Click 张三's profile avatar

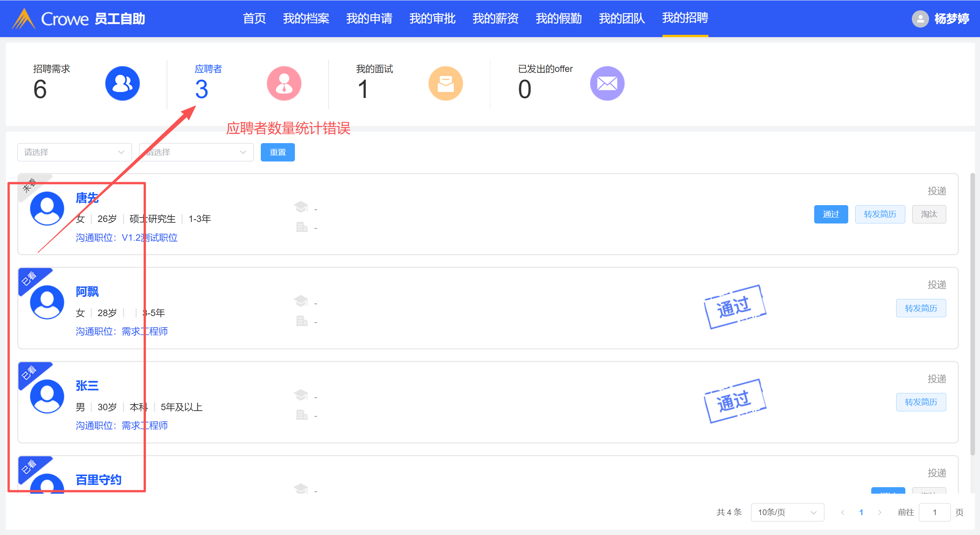point(47,396)
